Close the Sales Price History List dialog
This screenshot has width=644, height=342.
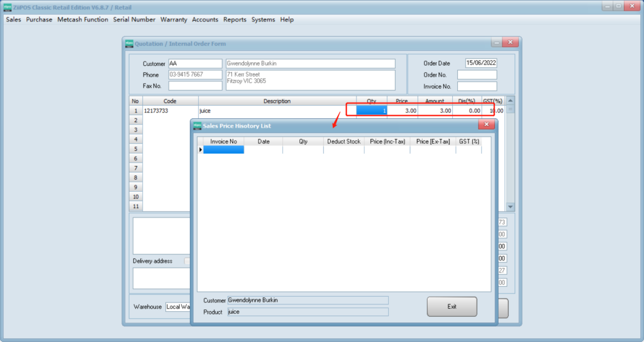[x=486, y=125]
